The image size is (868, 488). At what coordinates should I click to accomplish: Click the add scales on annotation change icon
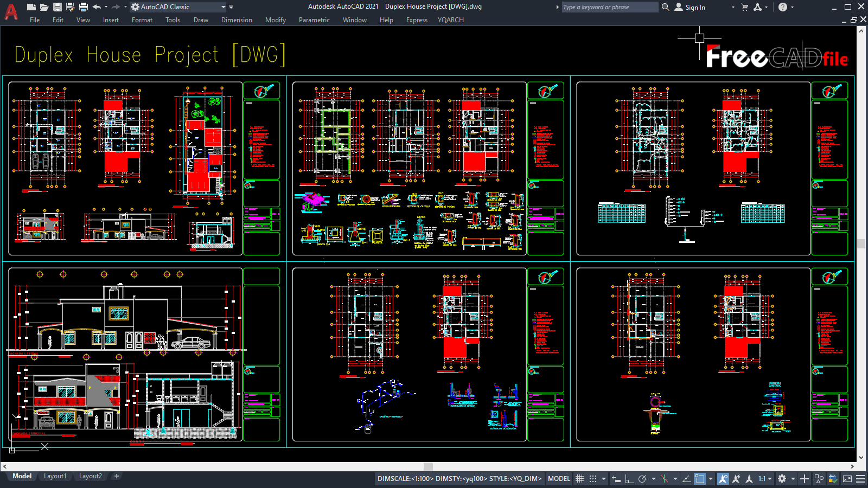click(736, 479)
